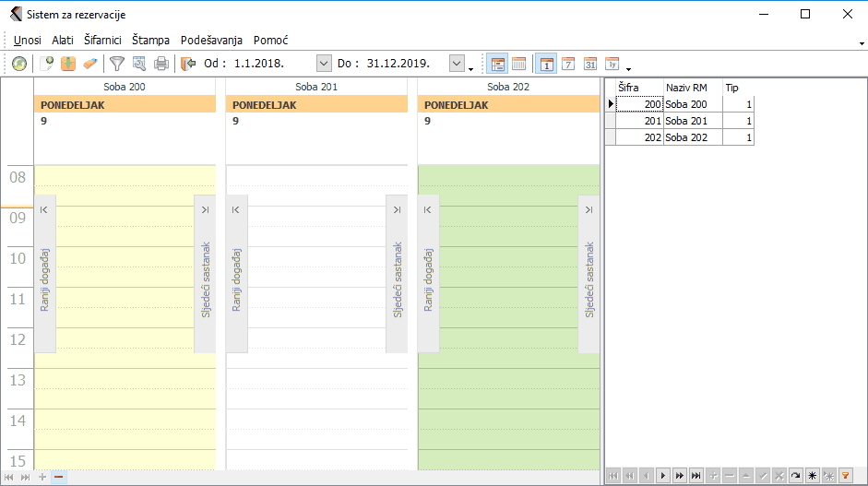Click the refresh arrow in grid navigator

(x=795, y=475)
